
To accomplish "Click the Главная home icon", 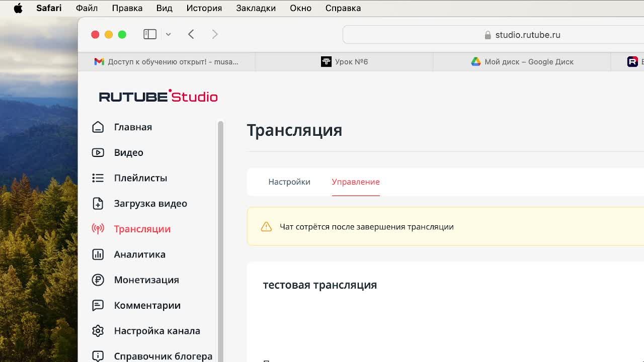I will 98,127.
